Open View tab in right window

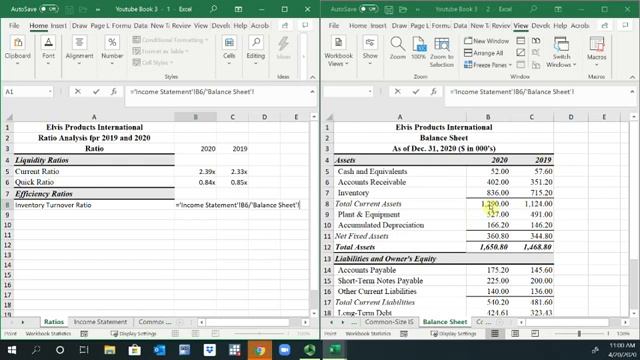[x=520, y=26]
